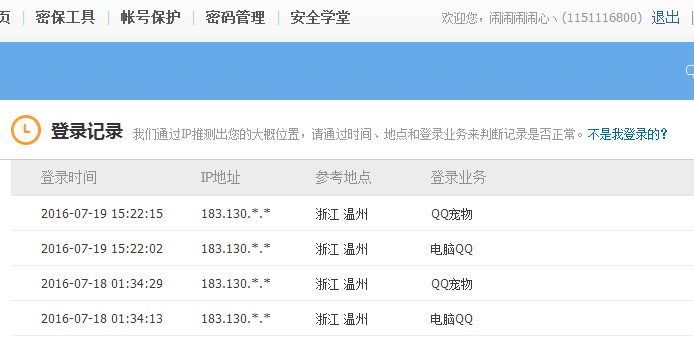Click 电脑QQ in the 15:22:02 row

(x=451, y=249)
